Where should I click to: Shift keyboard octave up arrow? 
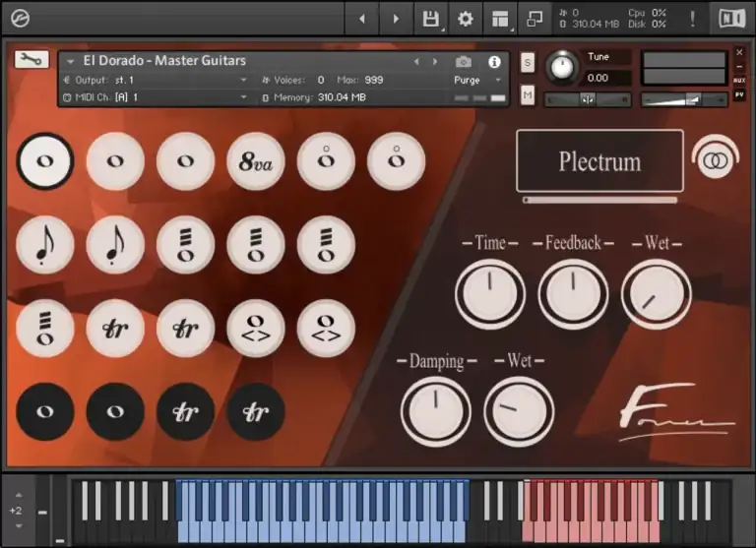19,495
